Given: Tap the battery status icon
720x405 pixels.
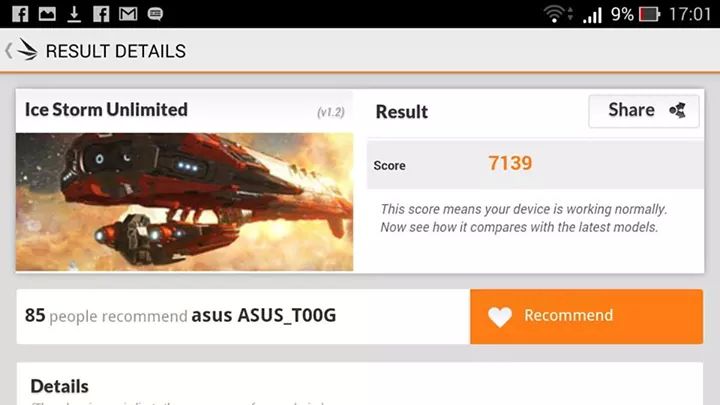Looking at the screenshot, I should [649, 14].
